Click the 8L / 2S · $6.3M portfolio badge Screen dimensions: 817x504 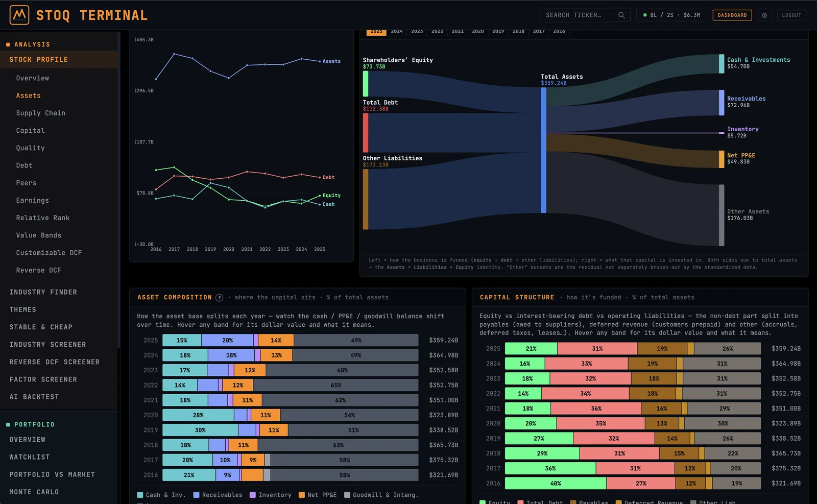click(x=671, y=15)
